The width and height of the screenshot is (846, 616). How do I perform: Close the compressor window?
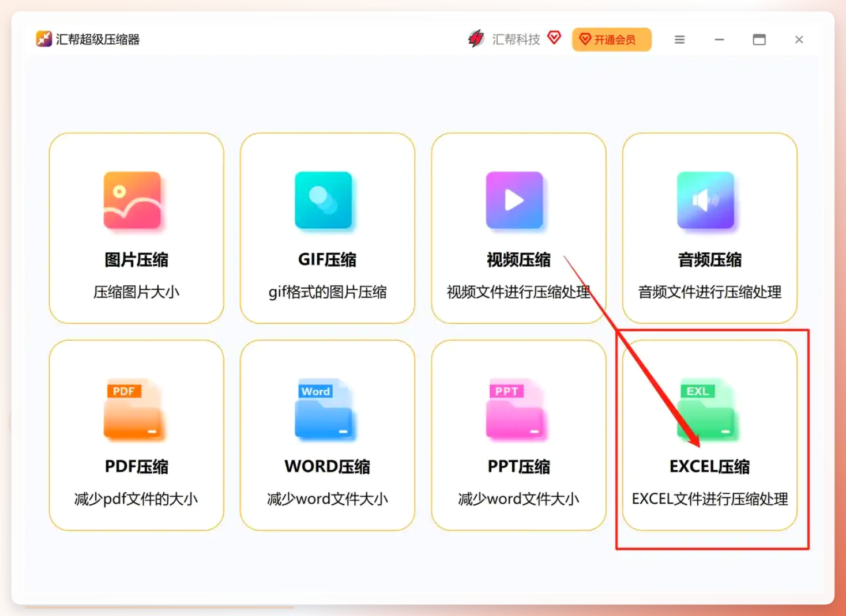tap(799, 39)
